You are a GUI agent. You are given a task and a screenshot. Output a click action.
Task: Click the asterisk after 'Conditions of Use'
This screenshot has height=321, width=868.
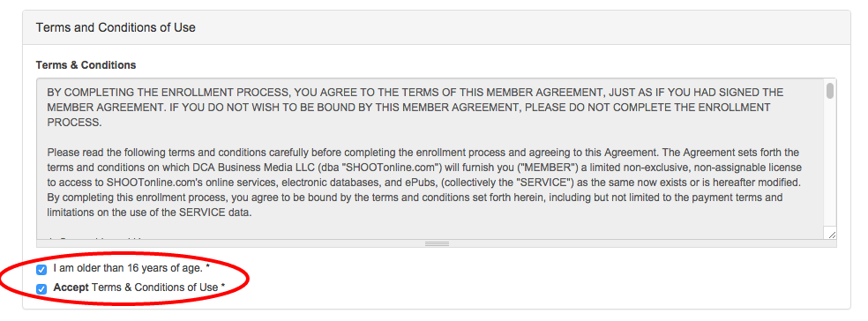tap(222, 287)
